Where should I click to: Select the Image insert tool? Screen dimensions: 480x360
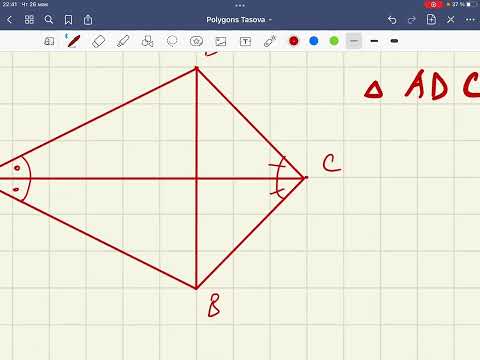tap(221, 41)
